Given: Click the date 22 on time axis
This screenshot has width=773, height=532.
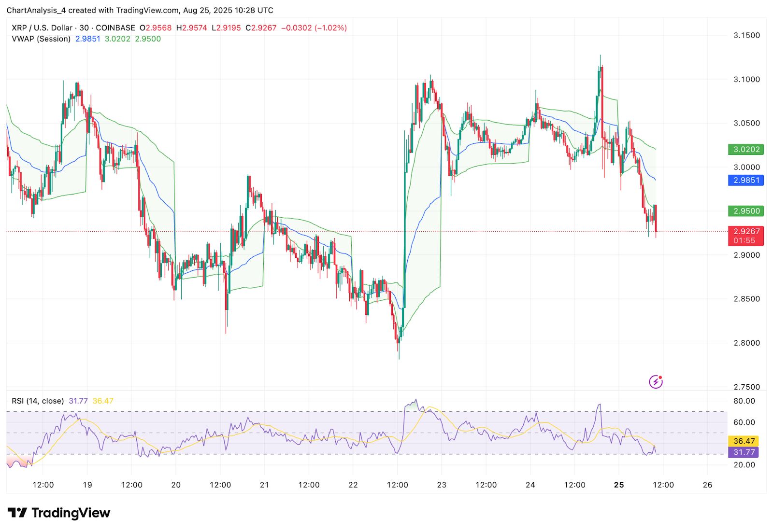Looking at the screenshot, I should (x=353, y=485).
